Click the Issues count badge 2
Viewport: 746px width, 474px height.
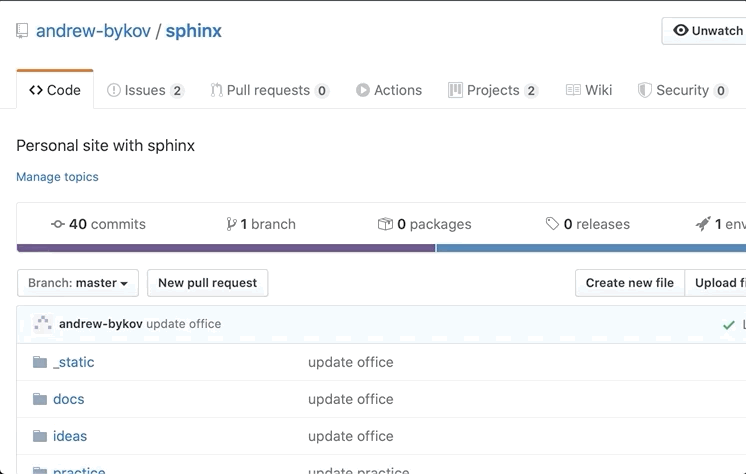(x=177, y=90)
